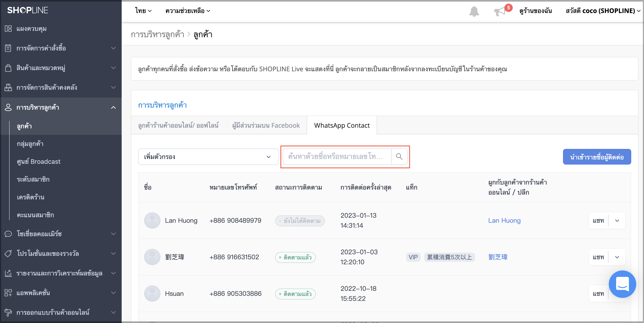This screenshot has width=644, height=323.
Task: Open the dashboard icon in sidebar
Action: [8, 29]
